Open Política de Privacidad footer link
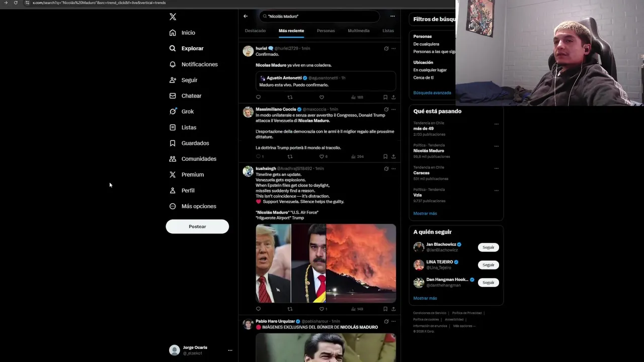This screenshot has height=362, width=644. (x=467, y=313)
